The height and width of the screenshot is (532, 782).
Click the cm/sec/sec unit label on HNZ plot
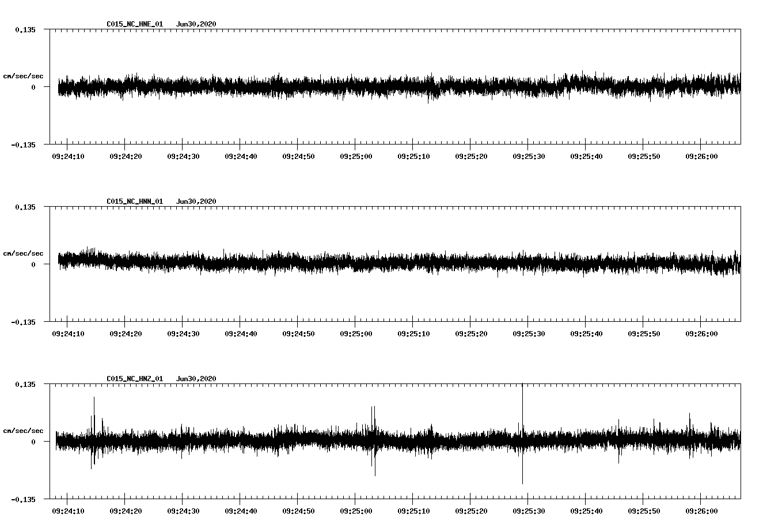(23, 431)
